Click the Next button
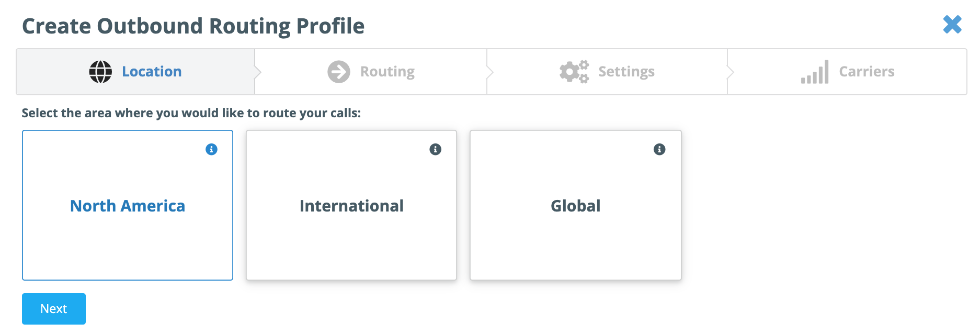This screenshot has height=334, width=980. (x=54, y=309)
